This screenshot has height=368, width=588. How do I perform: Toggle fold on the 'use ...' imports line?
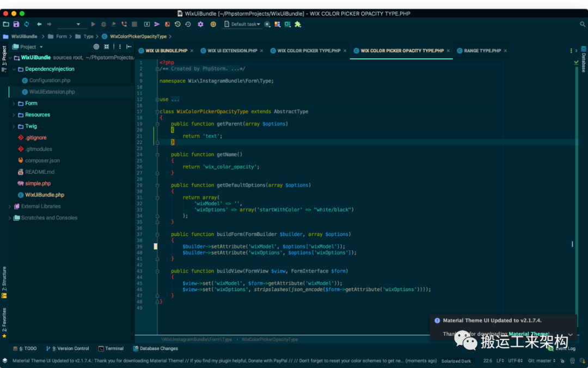pos(157,100)
